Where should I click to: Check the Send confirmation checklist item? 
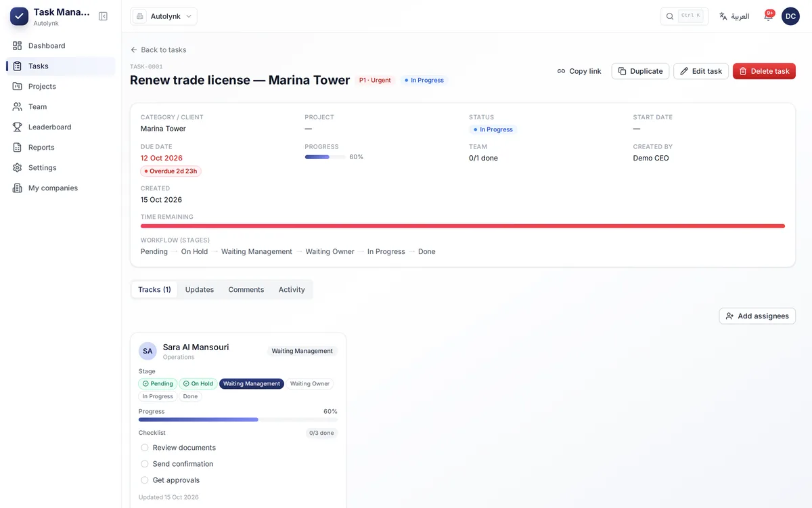[x=145, y=464]
